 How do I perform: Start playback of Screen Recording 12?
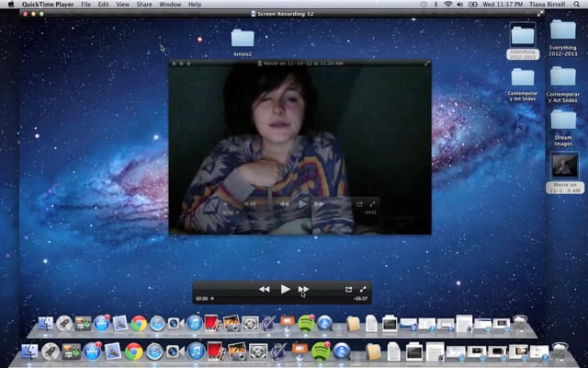click(x=285, y=289)
